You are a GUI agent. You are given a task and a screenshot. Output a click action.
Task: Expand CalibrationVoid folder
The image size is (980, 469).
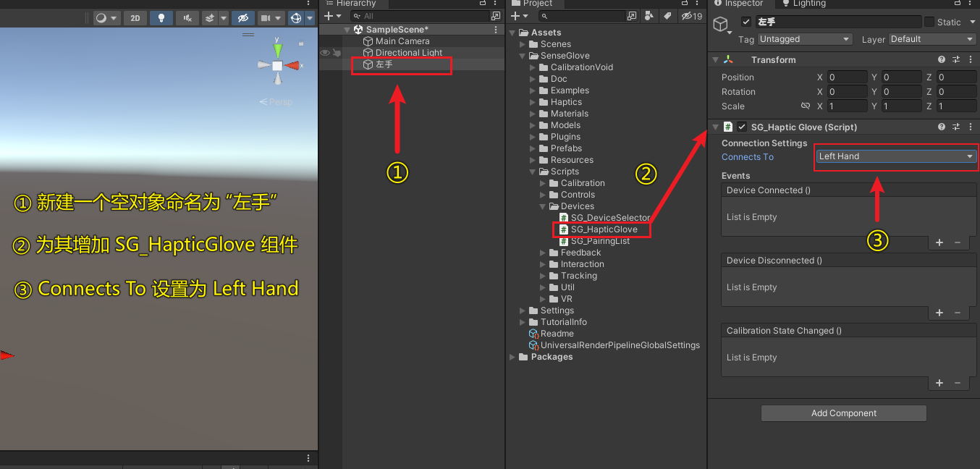[533, 67]
